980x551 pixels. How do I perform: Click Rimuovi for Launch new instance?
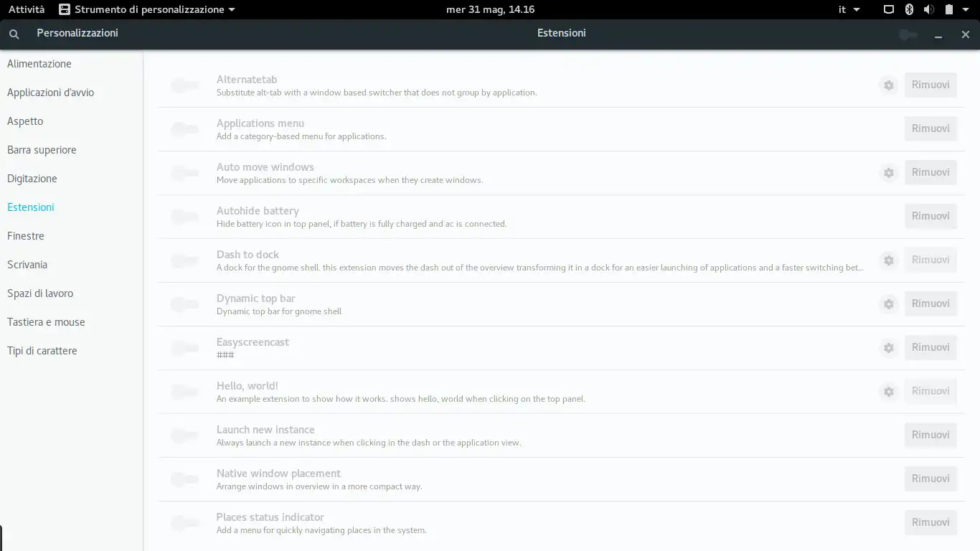click(930, 435)
